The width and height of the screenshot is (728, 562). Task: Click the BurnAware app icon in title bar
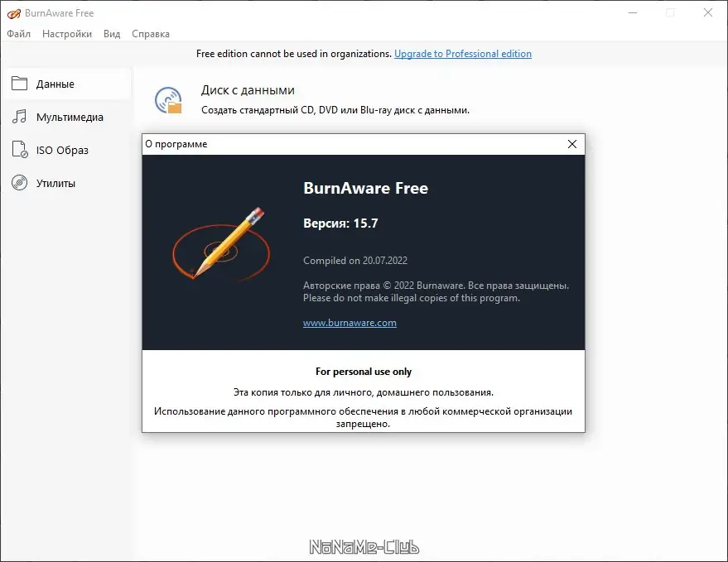[x=13, y=13]
